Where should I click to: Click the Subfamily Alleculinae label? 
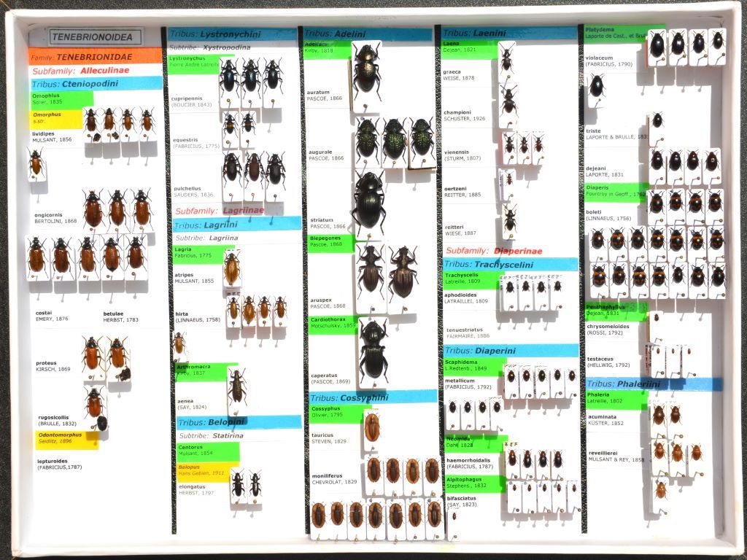95,71
